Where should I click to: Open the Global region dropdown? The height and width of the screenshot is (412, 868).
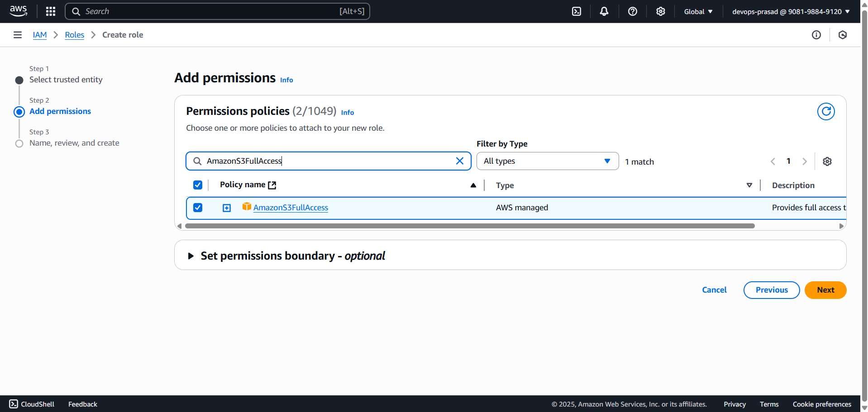coord(697,11)
